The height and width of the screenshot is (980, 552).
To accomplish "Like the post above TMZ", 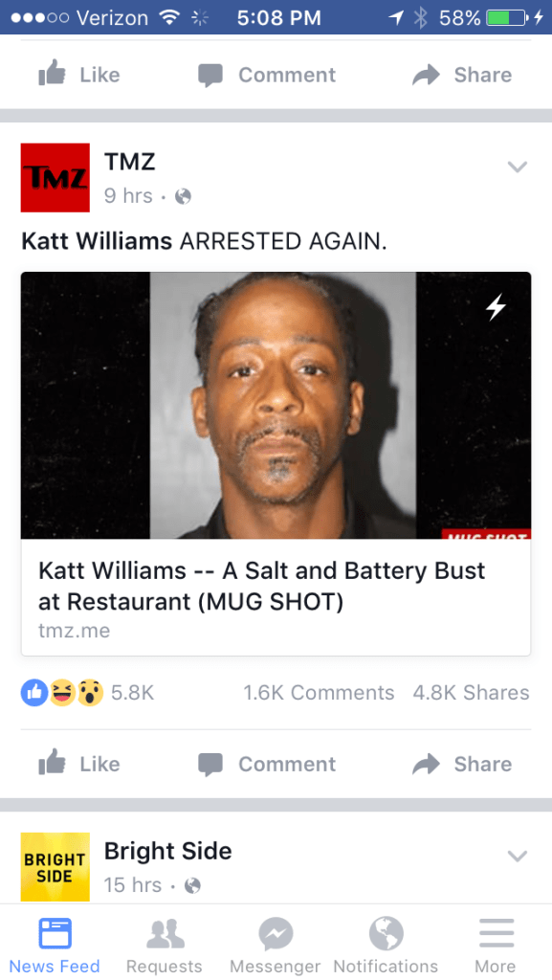I will pyautogui.click(x=78, y=75).
